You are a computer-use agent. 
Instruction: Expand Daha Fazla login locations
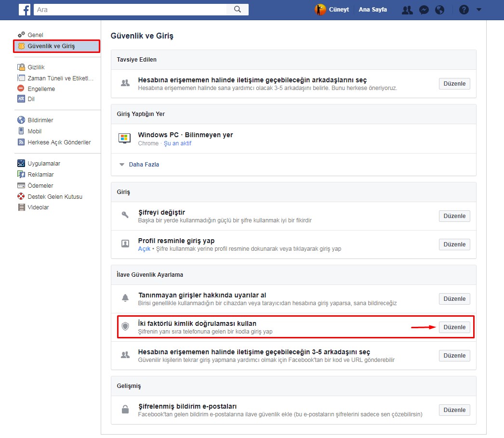pos(144,165)
